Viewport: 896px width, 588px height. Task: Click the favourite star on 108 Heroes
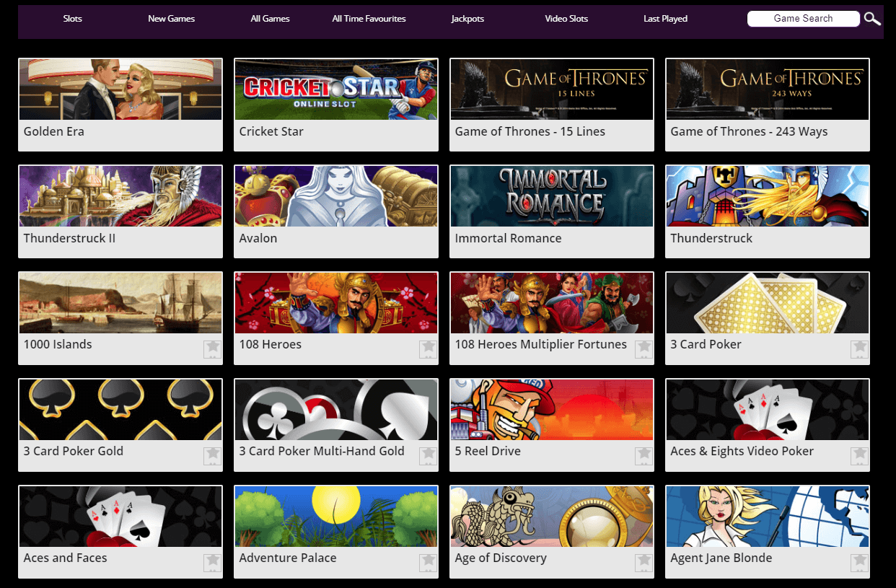coord(428,348)
